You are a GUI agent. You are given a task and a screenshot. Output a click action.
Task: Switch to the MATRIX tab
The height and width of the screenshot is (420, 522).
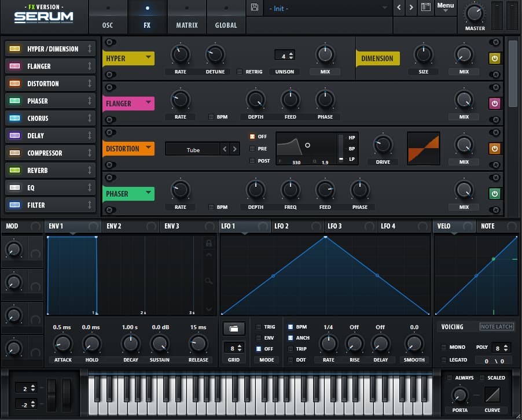187,17
